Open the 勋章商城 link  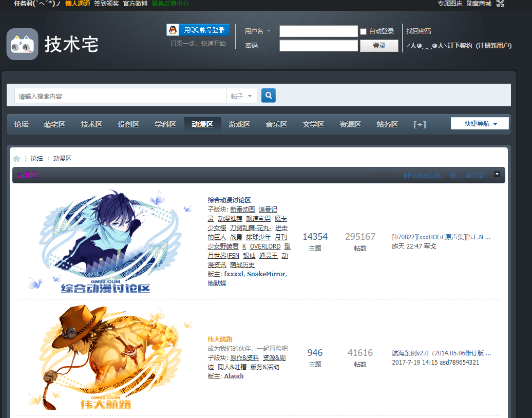tap(479, 4)
